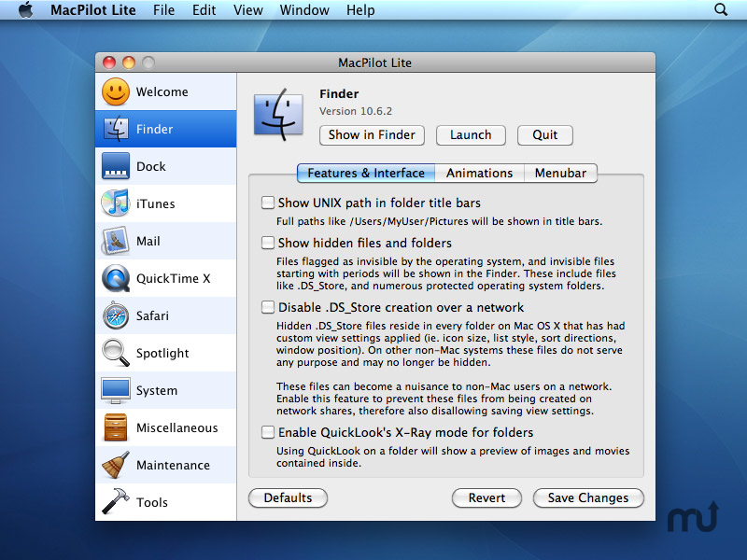Screen dimensions: 747x560
Task: Click the Defaults button
Action: pyautogui.click(x=288, y=498)
